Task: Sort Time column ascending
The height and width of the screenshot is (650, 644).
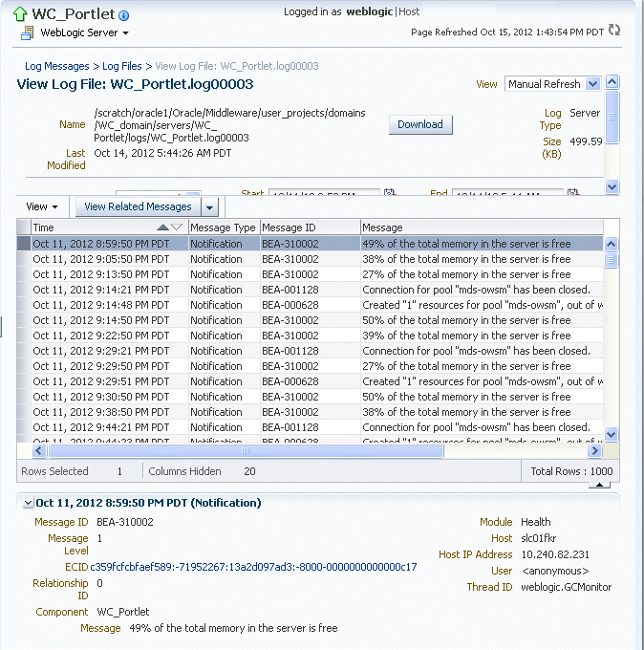Action: 162,227
